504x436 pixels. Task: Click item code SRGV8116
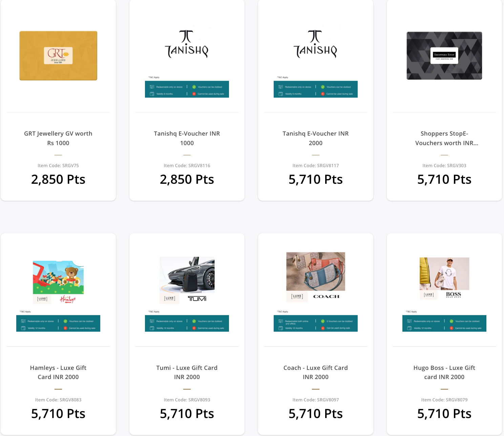(187, 165)
